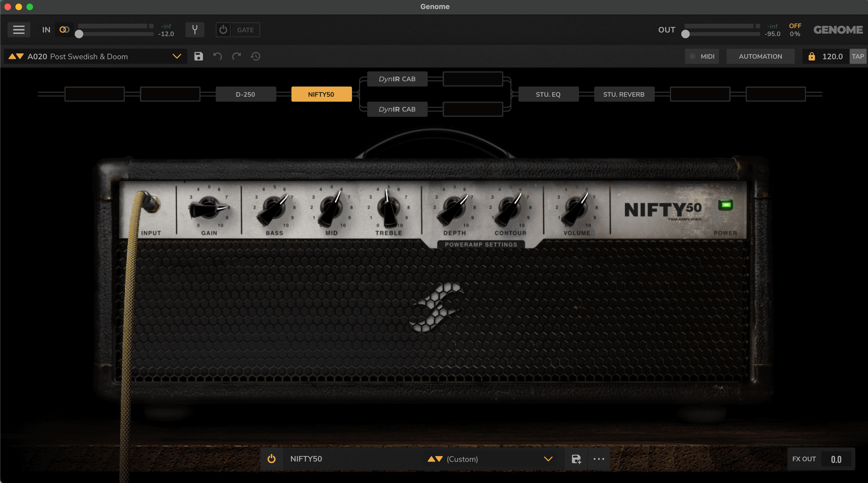
Task: Click the empty slot after upper DynIR CAB
Action: tap(473, 79)
